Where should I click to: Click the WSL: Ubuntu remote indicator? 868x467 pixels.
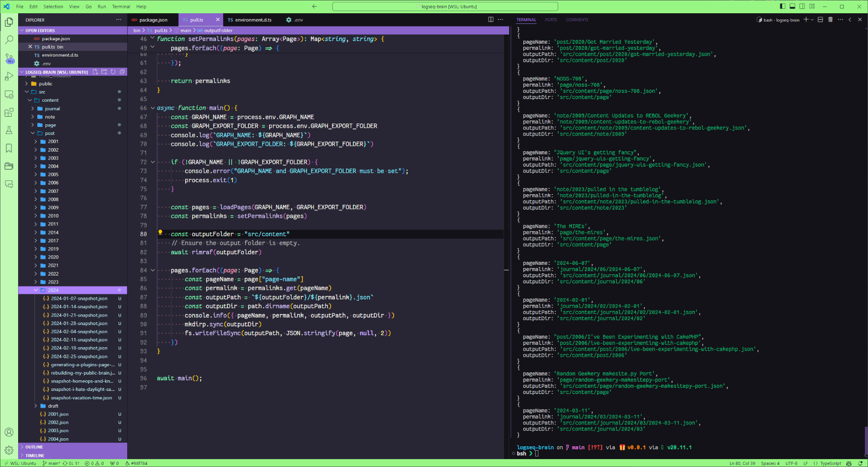click(20, 463)
